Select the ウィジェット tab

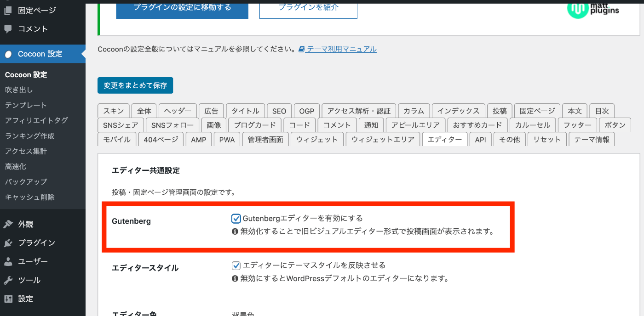317,140
